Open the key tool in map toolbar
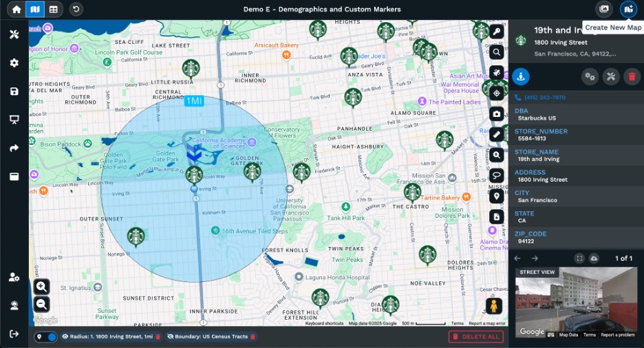This screenshot has width=644, height=348. point(496,32)
